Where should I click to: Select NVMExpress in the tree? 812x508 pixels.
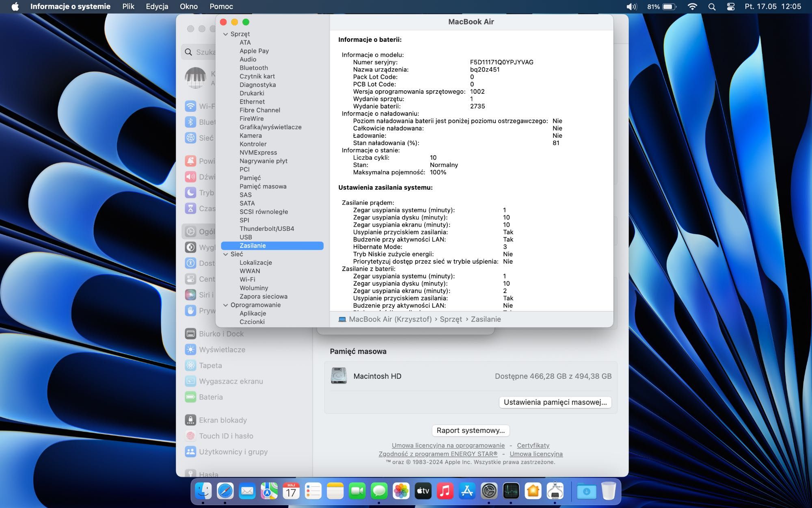(258, 153)
